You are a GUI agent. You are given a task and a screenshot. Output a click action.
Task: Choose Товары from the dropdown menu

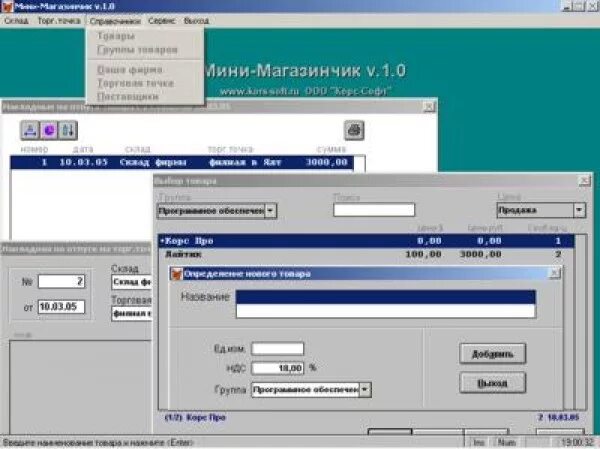click(x=116, y=36)
